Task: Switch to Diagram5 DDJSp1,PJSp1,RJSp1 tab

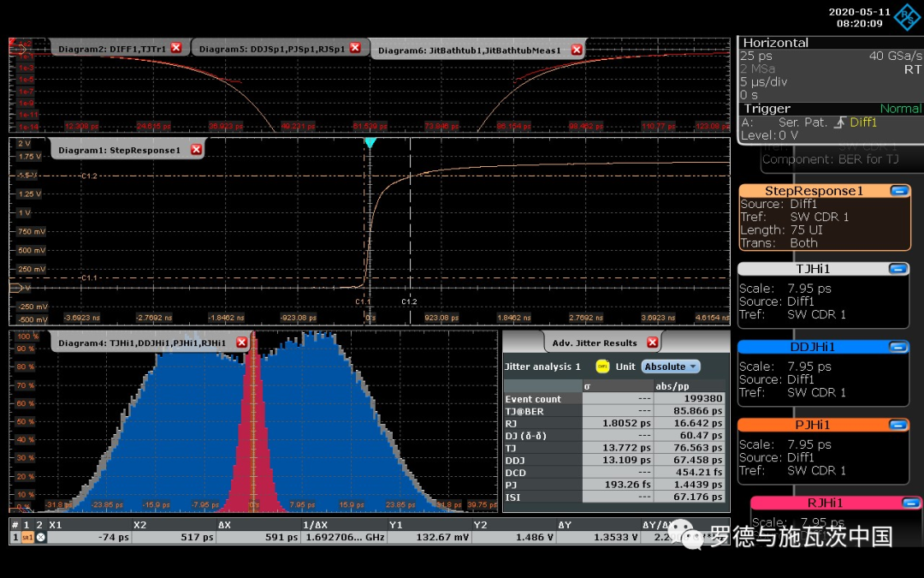Action: pyautogui.click(x=272, y=49)
